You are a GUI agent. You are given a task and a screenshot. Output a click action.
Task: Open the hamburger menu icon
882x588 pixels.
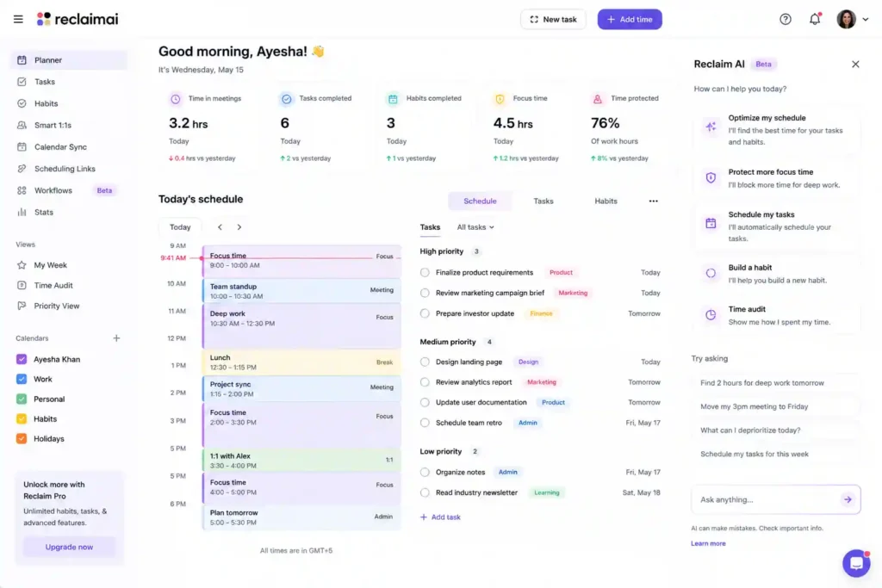point(18,19)
